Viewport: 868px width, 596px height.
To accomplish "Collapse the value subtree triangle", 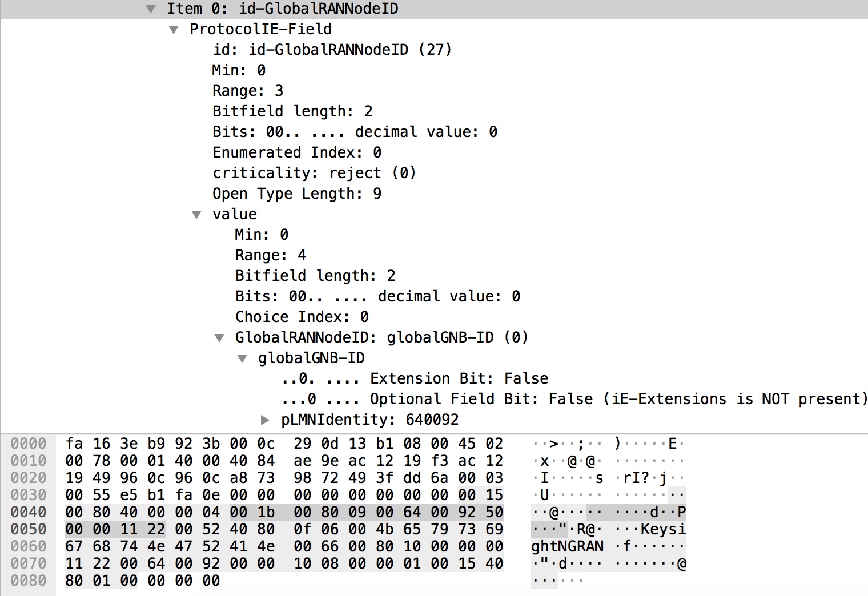I will [x=196, y=215].
